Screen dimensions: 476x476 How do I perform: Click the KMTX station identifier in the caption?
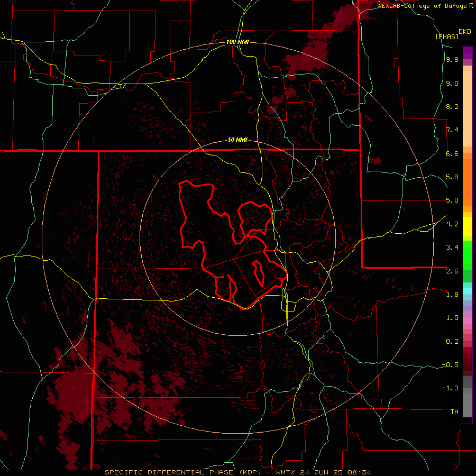click(x=287, y=472)
